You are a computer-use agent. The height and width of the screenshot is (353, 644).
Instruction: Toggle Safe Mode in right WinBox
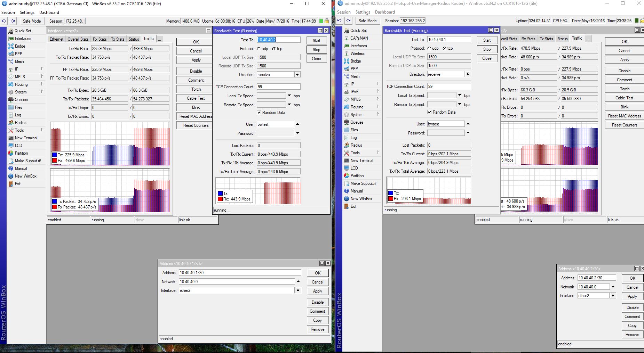(367, 20)
